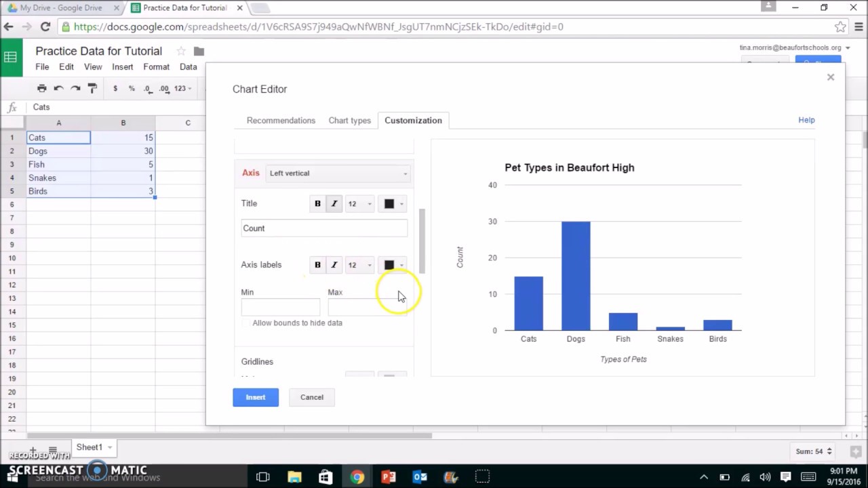The width and height of the screenshot is (868, 488).
Task: Toggle italic for the axis Title
Action: point(334,203)
